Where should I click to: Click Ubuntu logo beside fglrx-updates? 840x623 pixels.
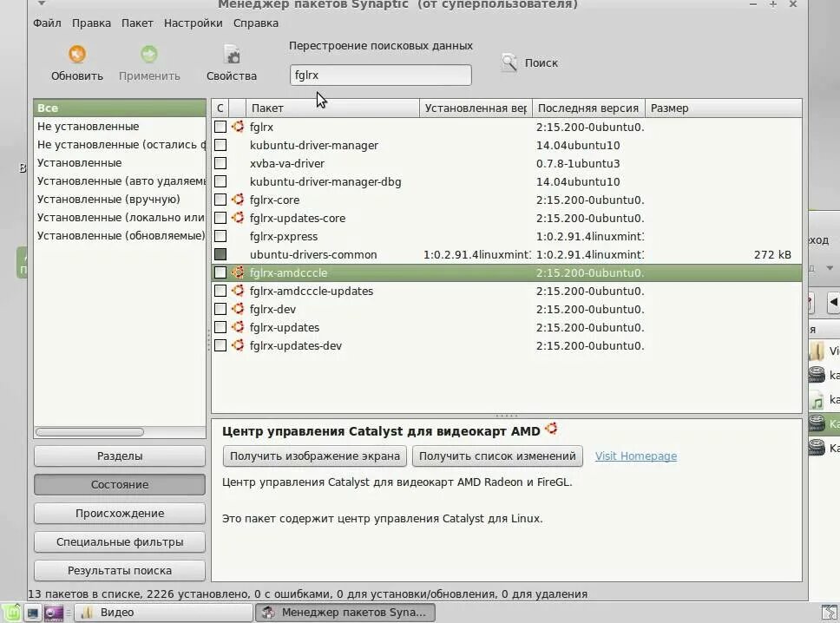(x=238, y=327)
